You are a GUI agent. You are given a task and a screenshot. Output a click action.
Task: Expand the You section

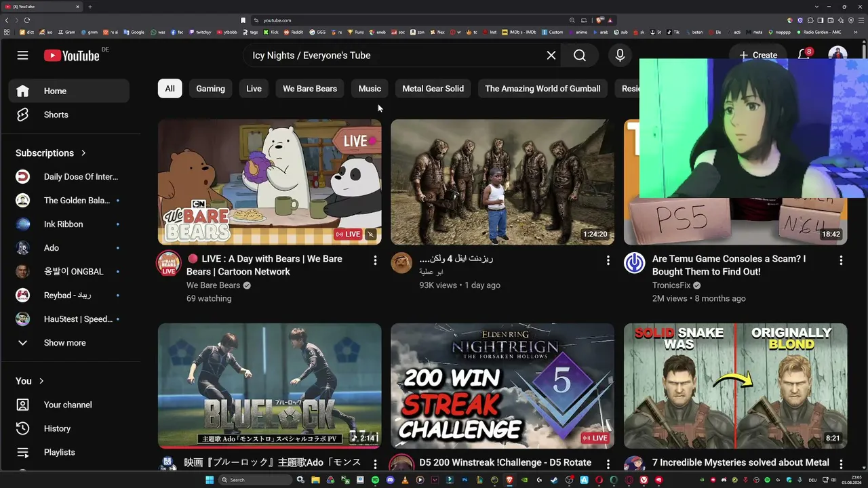point(30,381)
